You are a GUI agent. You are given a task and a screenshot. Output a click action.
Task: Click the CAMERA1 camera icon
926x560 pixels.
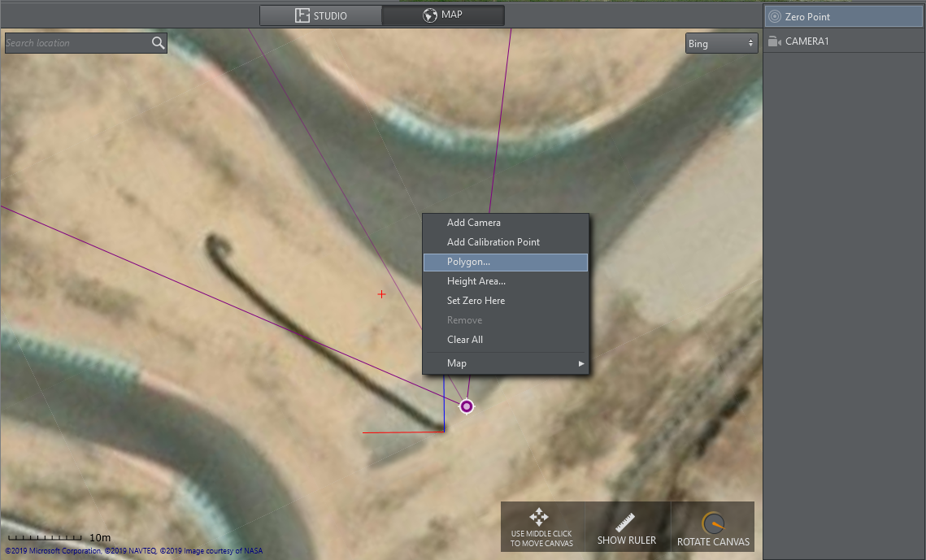coord(775,41)
